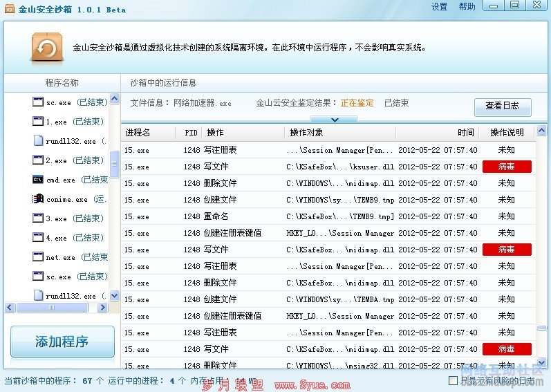
Task: Click the 查看日志 button
Action: (x=503, y=106)
